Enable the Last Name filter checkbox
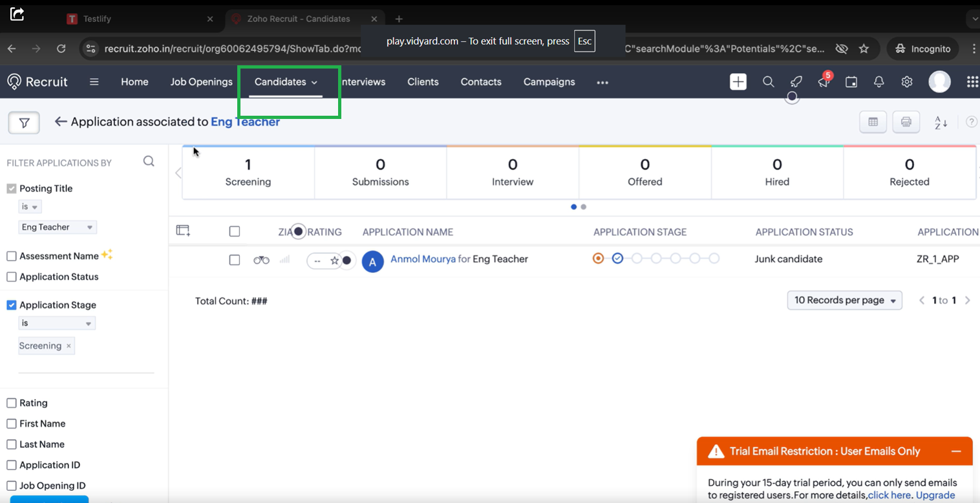980x503 pixels. 12,444
